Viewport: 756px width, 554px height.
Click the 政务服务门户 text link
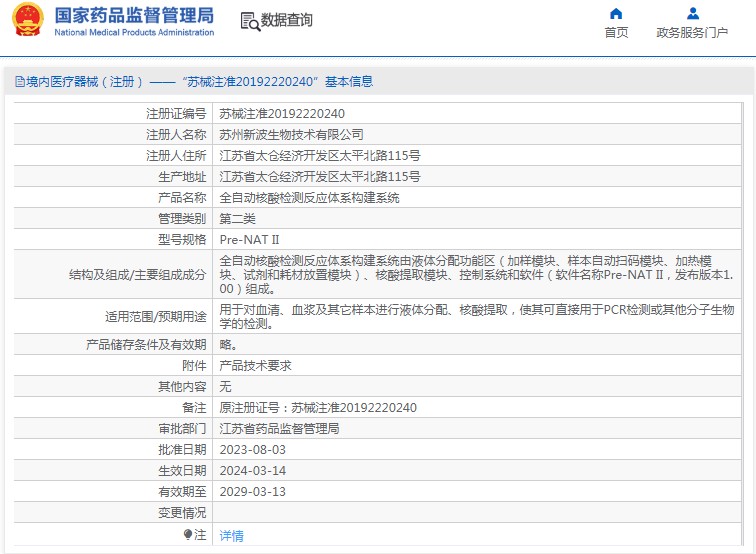pos(692,32)
